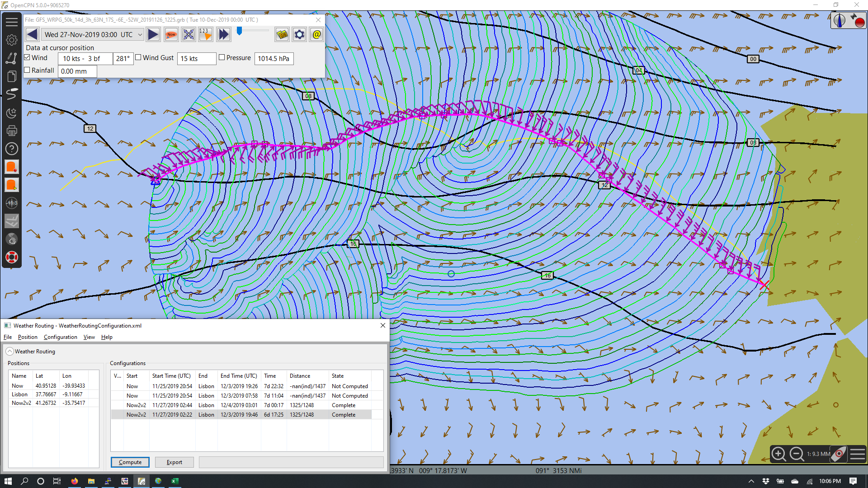The height and width of the screenshot is (488, 868).
Task: Click the Print chart printer icon
Action: click(x=12, y=131)
